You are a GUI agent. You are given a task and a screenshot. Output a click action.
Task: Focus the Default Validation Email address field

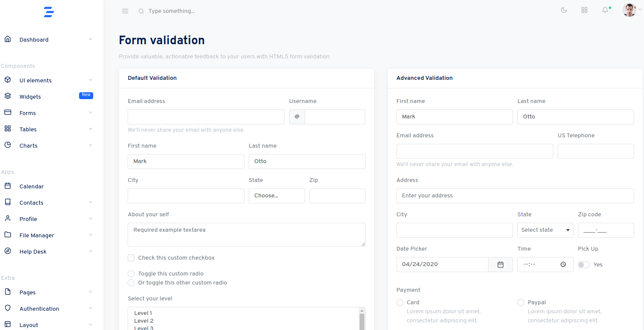(x=206, y=117)
